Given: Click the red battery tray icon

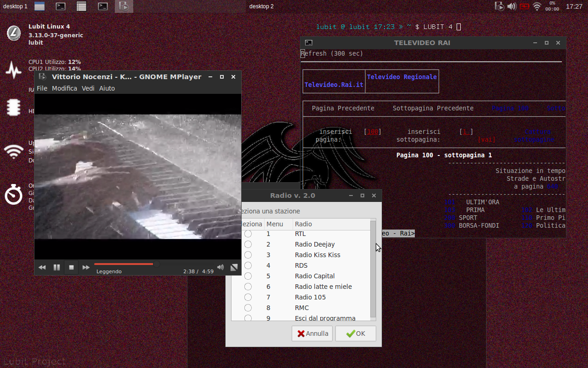Looking at the screenshot, I should tap(525, 6).
